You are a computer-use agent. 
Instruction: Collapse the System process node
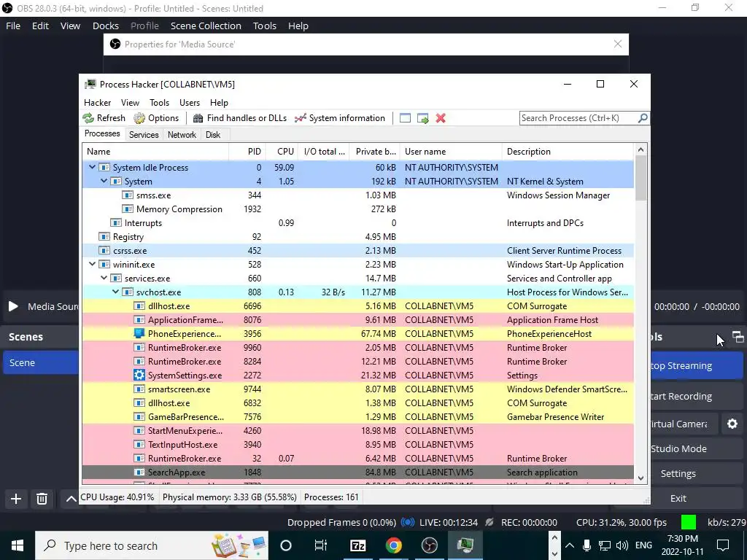(104, 181)
